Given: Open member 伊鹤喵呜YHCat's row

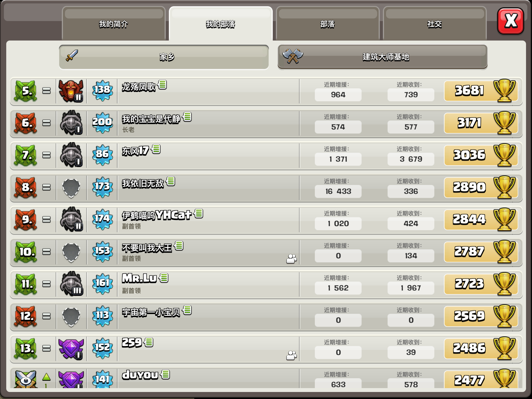Looking at the screenshot, I should [x=266, y=220].
